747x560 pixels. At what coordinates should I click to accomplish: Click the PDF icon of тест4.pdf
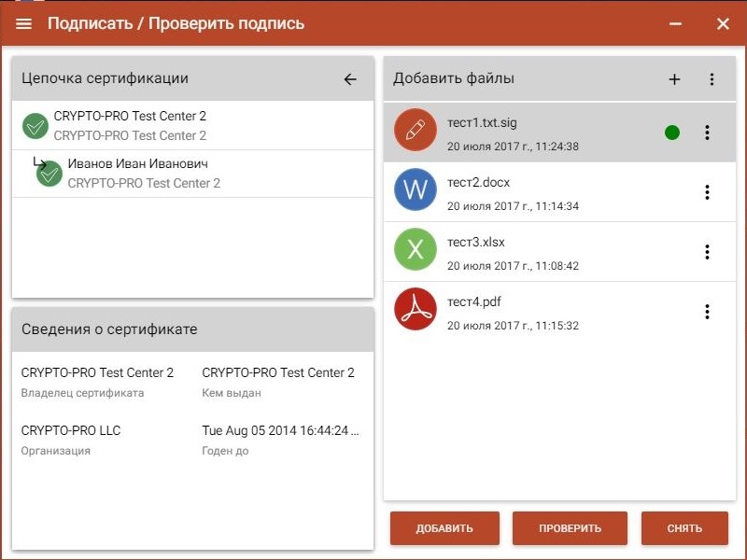[x=416, y=309]
